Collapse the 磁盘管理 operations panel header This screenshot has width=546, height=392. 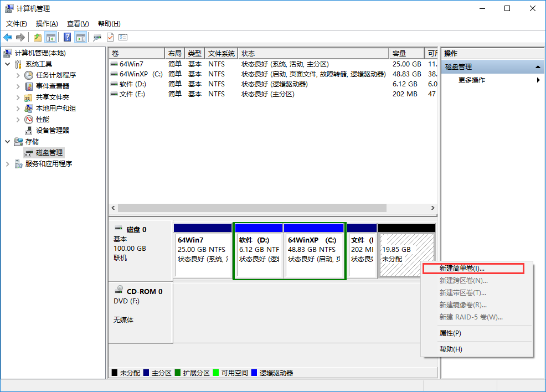pos(538,66)
